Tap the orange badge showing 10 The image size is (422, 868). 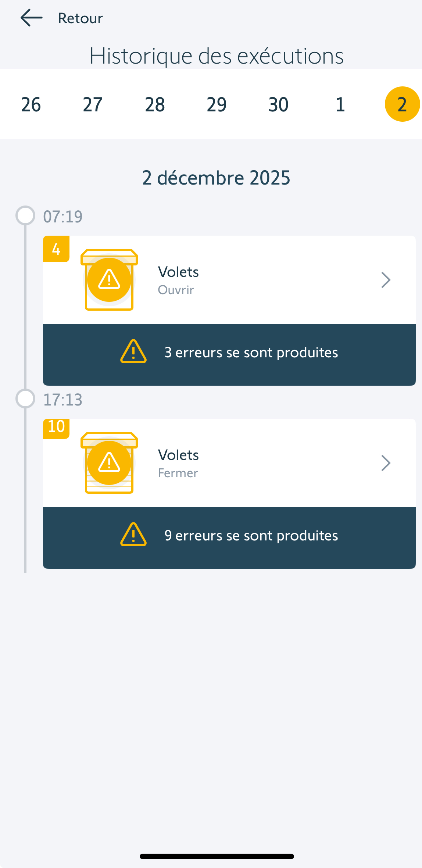[56, 428]
